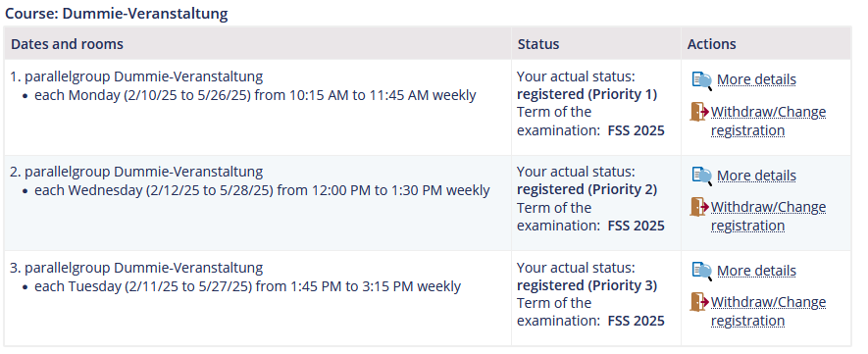The image size is (868, 354).
Task: Select the 3. parallelgroup Dummie-Veranstaltung title
Action: click(136, 268)
